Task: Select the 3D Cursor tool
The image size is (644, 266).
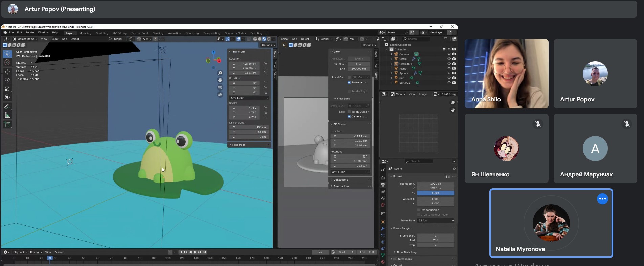Action: pos(7,63)
